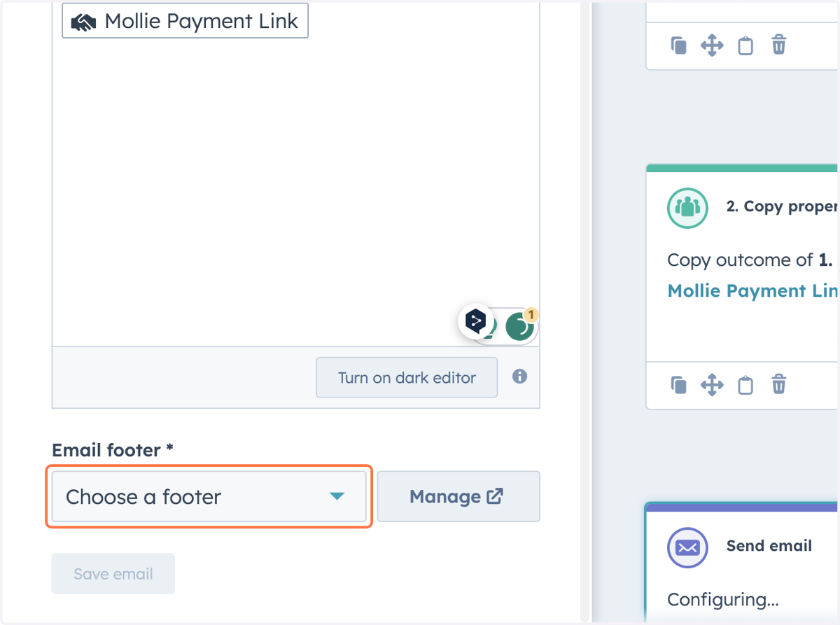Click clipboard icon on Copy property card
Image resolution: width=840 pixels, height=625 pixels.
(746, 385)
